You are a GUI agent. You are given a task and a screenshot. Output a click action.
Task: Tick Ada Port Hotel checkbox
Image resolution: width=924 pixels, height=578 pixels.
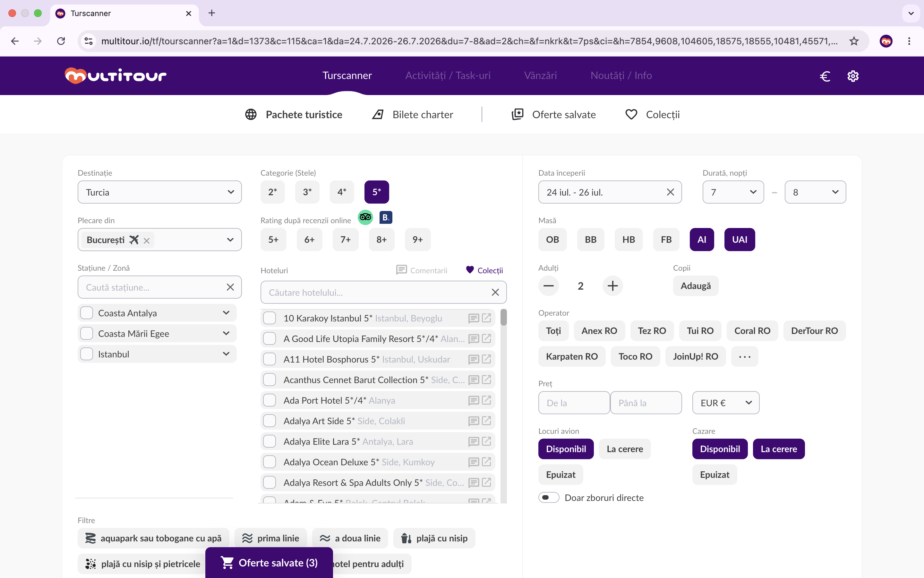[269, 400]
